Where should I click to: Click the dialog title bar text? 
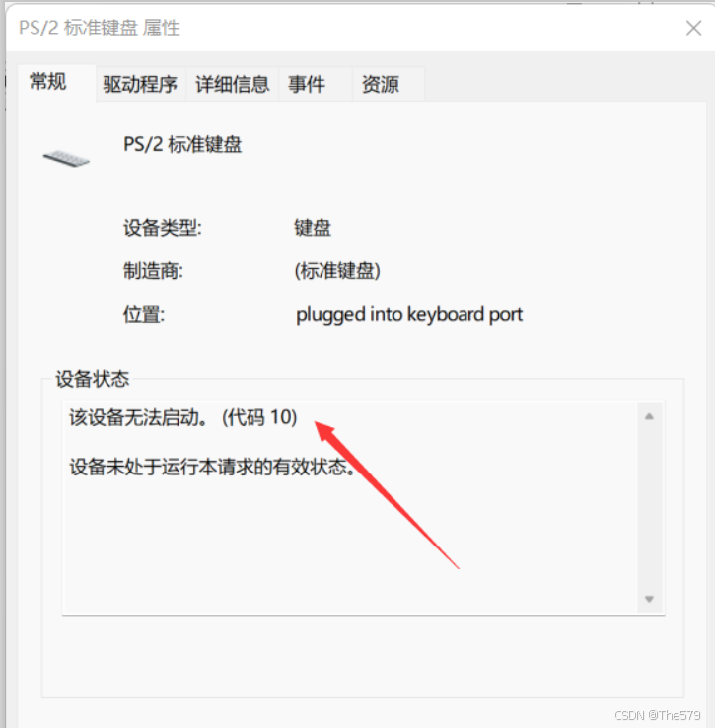(x=100, y=28)
